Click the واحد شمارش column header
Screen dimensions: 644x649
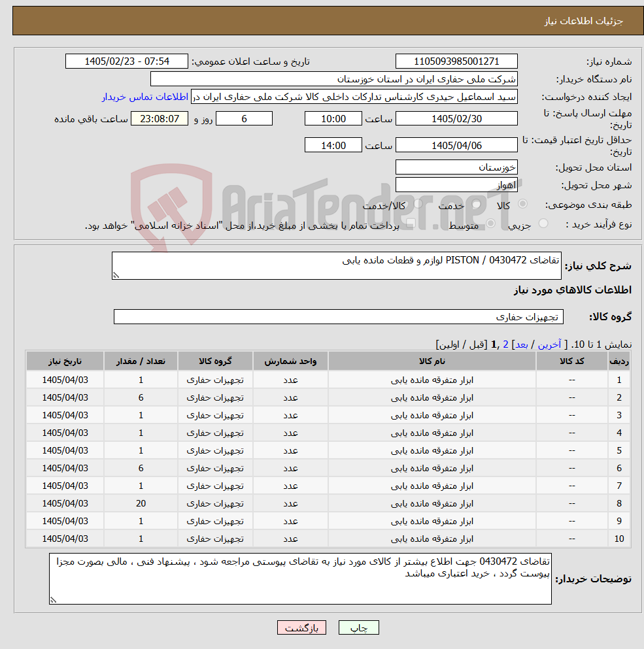pyautogui.click(x=290, y=361)
